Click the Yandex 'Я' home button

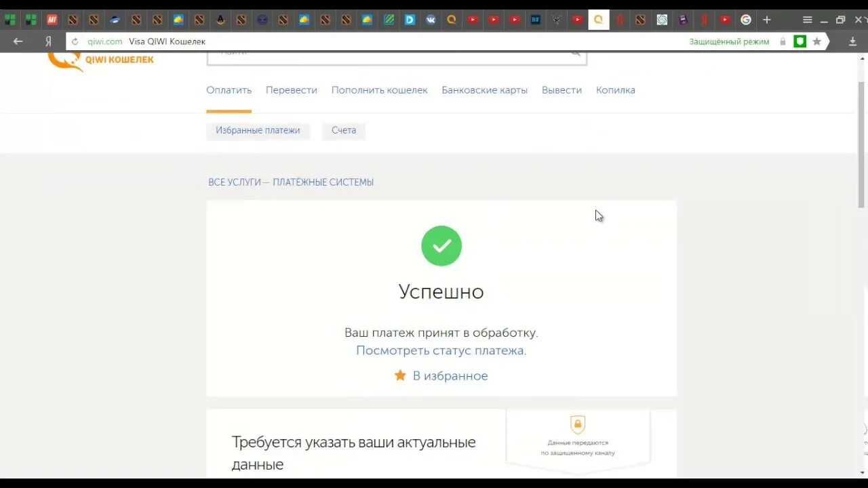click(x=48, y=41)
